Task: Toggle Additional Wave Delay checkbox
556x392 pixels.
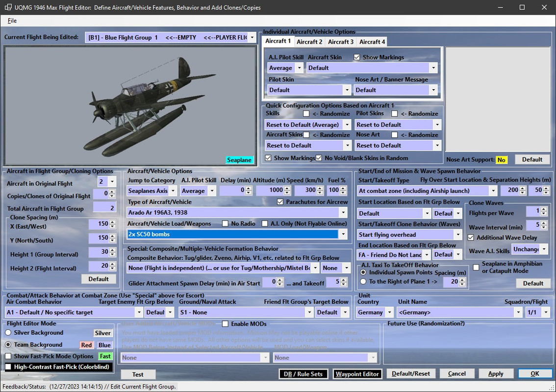Action: [x=471, y=238]
